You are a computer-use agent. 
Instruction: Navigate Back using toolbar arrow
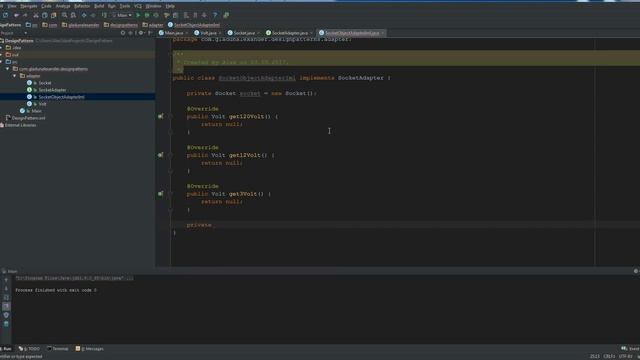coord(84,15)
